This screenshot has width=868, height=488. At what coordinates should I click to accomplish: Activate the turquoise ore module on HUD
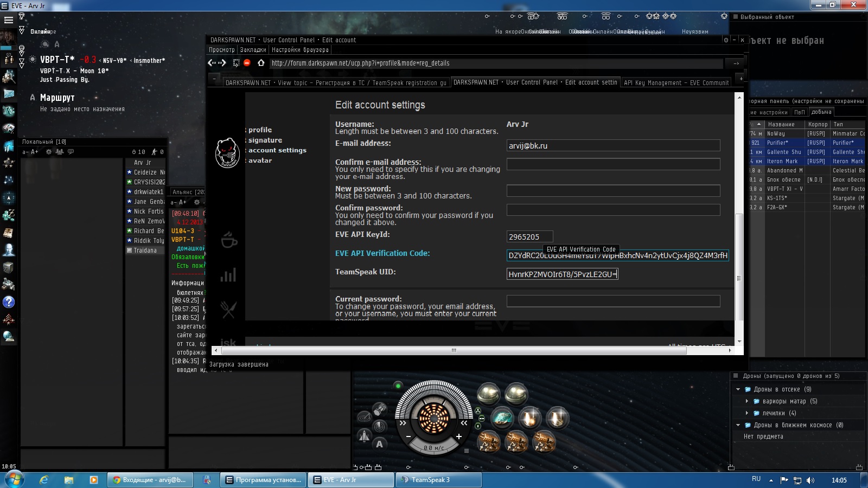pos(502,418)
